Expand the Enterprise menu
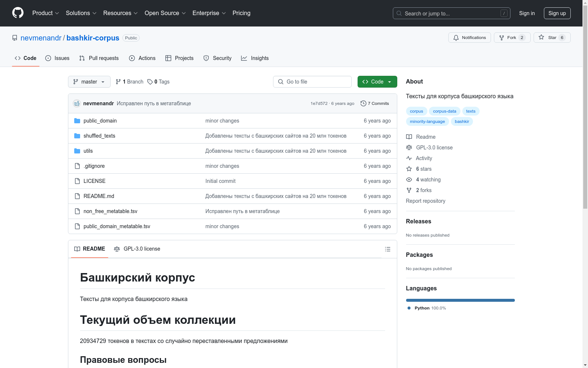 coord(209,13)
